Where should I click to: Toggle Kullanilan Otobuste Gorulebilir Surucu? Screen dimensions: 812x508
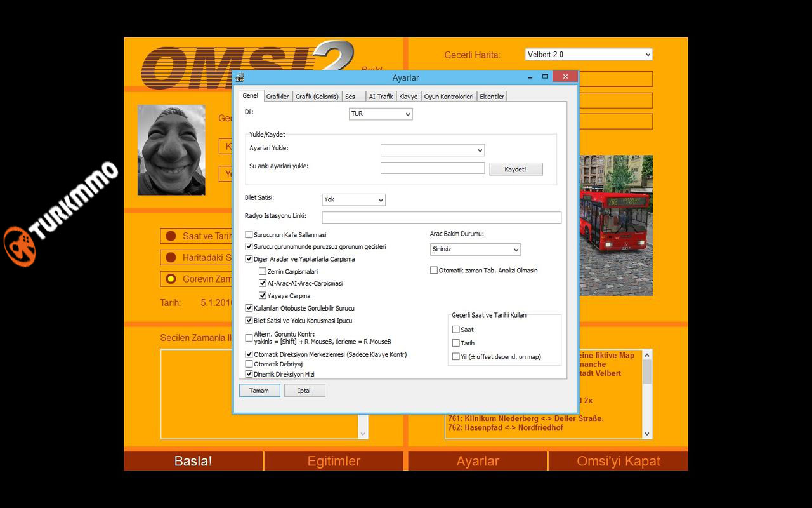tap(249, 308)
